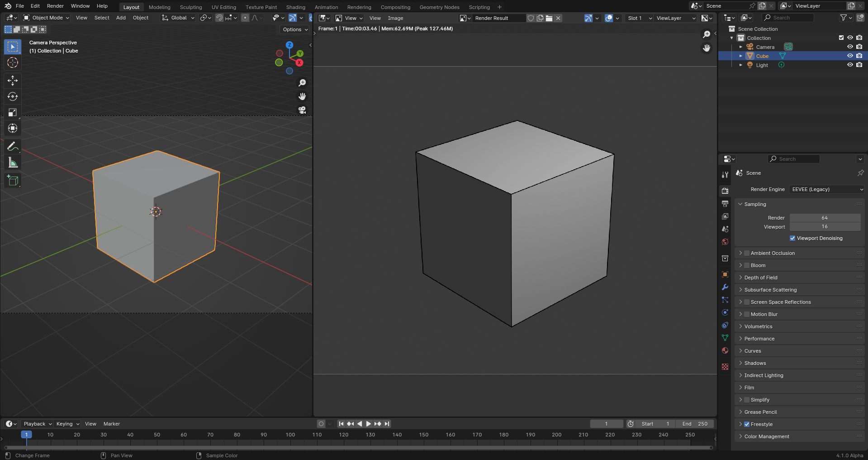Click the Z axis in the navigation gizmo
Screen dimensions: 868x460
pos(289,45)
